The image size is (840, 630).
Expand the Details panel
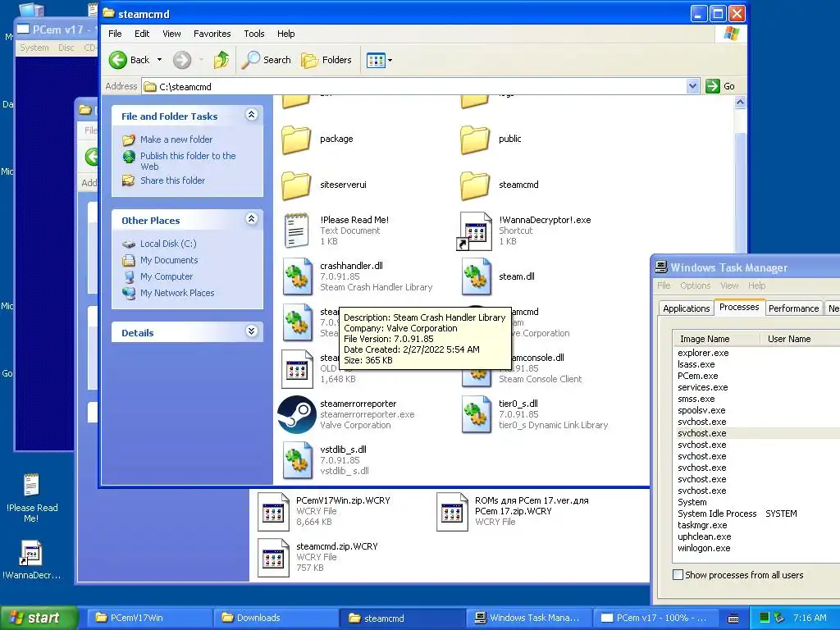click(x=251, y=331)
